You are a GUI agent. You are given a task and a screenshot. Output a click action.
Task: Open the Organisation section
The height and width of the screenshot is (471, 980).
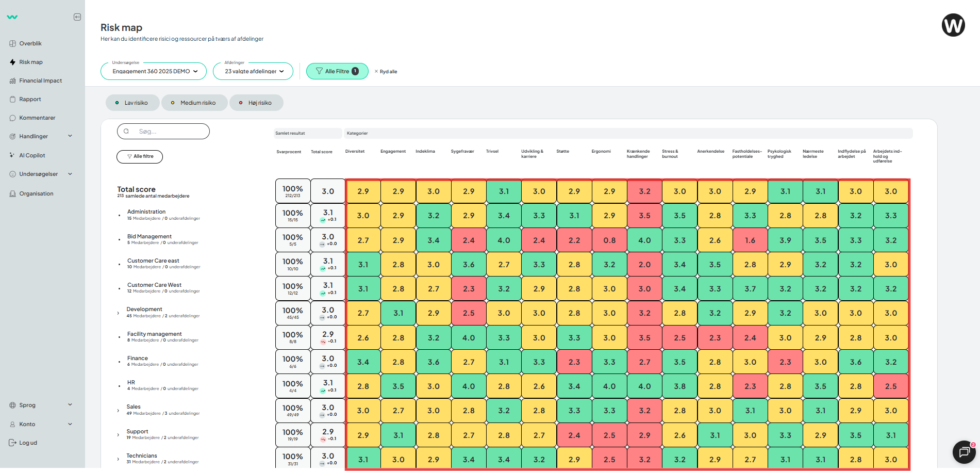click(37, 193)
